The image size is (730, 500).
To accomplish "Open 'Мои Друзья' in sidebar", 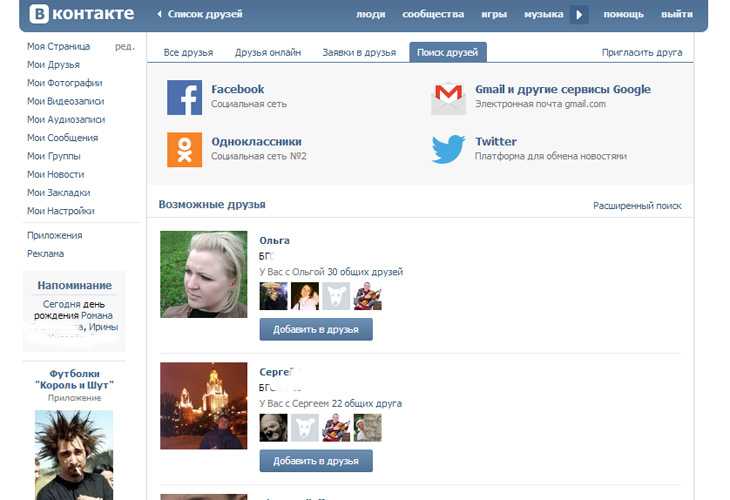I will [54, 65].
